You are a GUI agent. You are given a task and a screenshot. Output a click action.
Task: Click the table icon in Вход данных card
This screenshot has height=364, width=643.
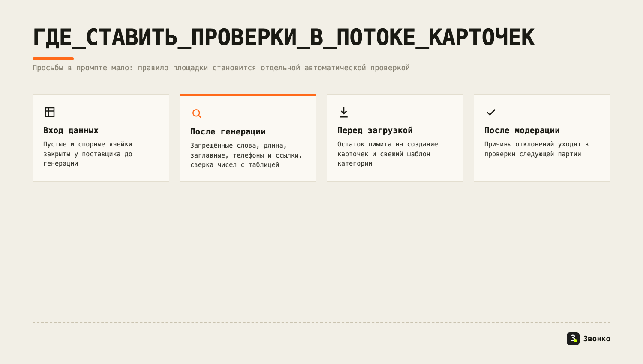[50, 112]
